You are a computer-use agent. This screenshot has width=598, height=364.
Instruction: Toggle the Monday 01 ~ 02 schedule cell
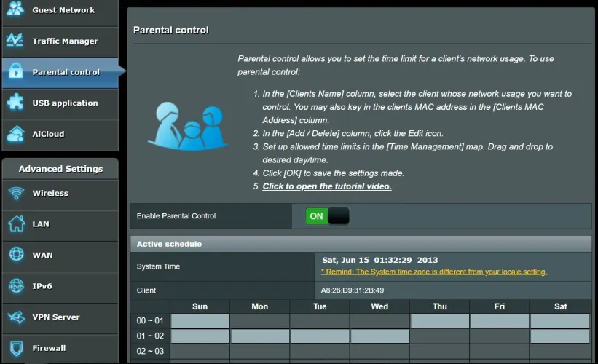tap(260, 336)
